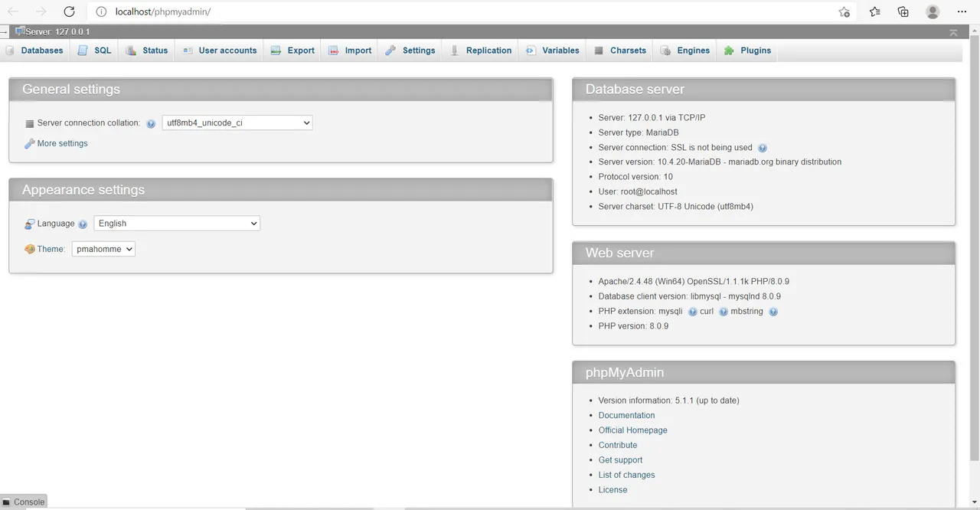
Task: Click the Status tab icon
Action: point(131,51)
